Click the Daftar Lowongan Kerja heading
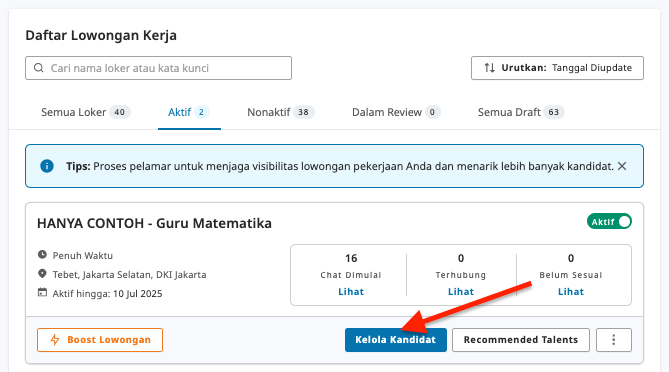The width and height of the screenshot is (669, 372). (x=101, y=35)
